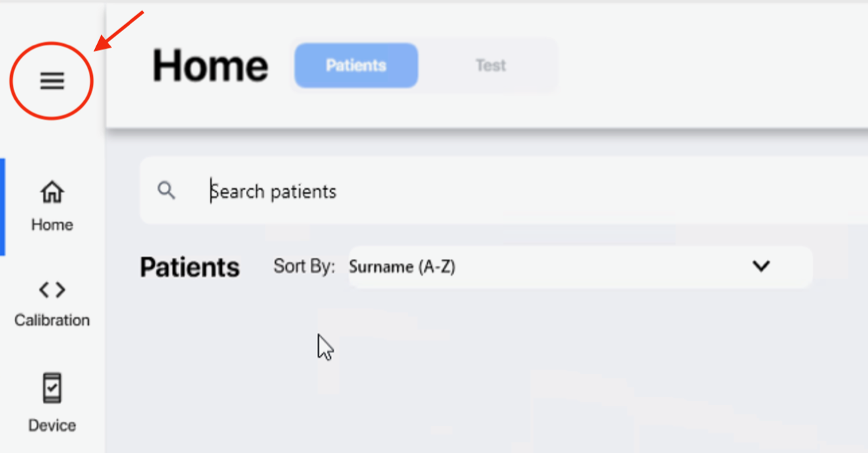Switch to the Patients tab
This screenshot has width=868, height=453.
pyautogui.click(x=356, y=66)
